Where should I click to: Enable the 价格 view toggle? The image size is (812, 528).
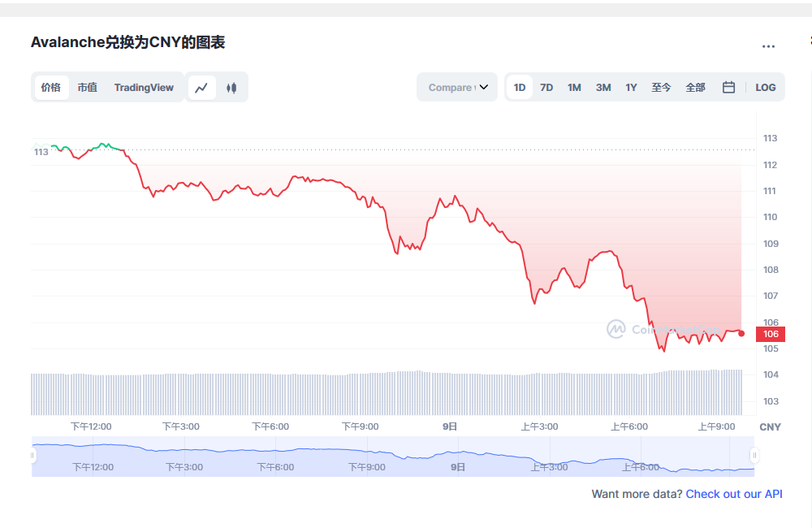click(50, 87)
